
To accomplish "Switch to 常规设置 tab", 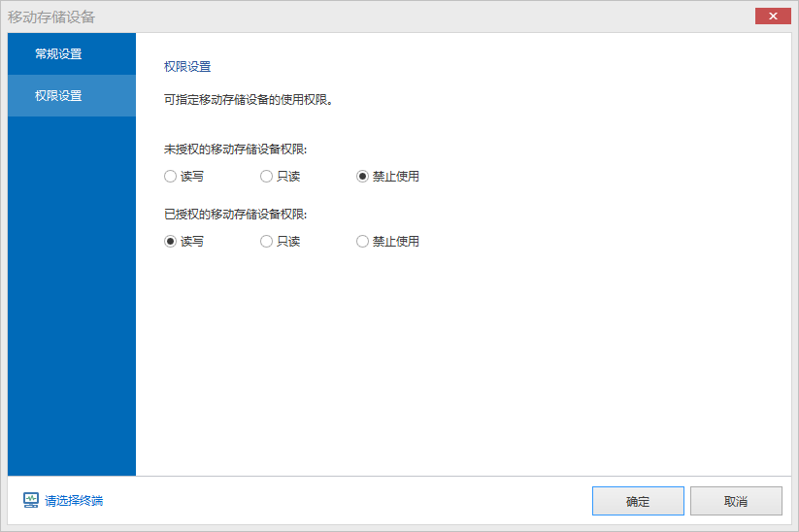I will pos(72,54).
